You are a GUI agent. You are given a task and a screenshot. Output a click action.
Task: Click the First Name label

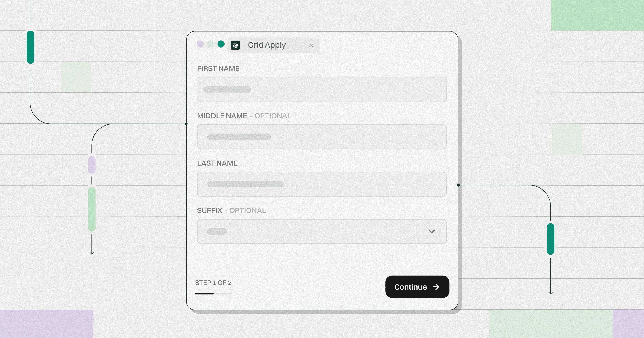(218, 68)
